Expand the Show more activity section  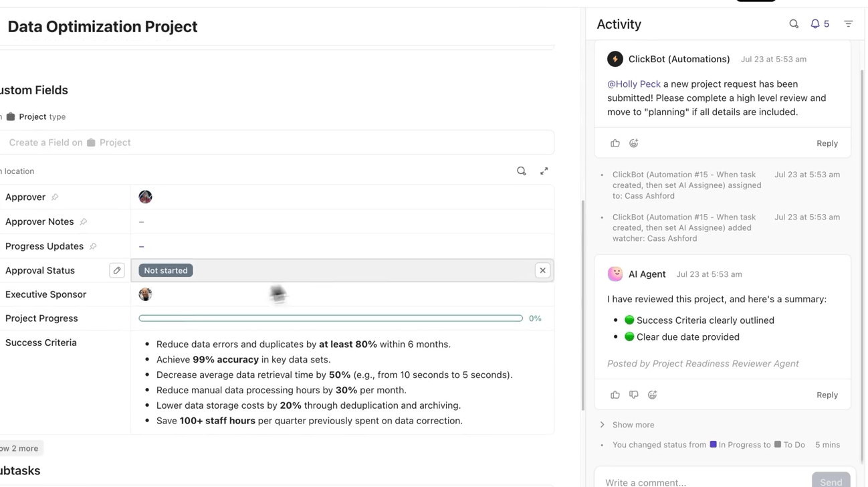tap(632, 424)
